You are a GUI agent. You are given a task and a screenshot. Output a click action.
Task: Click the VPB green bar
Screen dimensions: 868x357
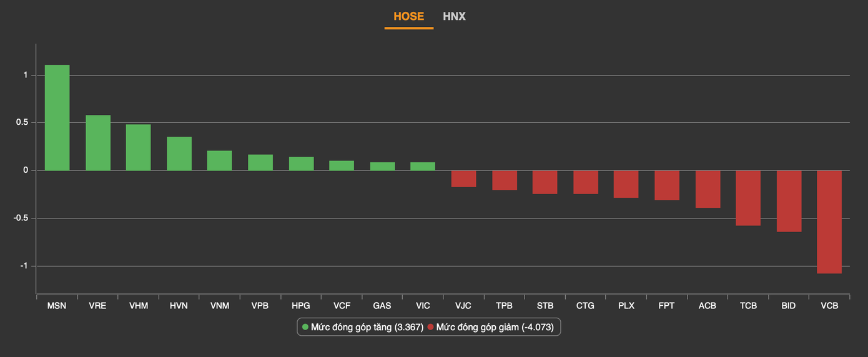click(x=260, y=162)
